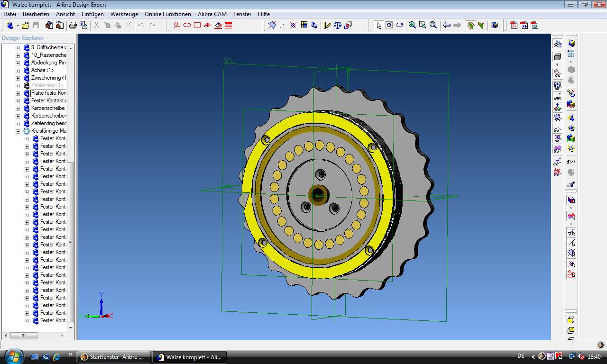This screenshot has height=364, width=607.
Task: Click the first red PDF export icon
Action: 514,25
